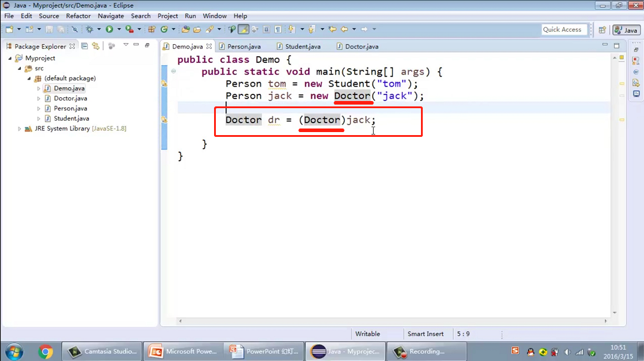Go to Last Edit Location icon

point(332,29)
